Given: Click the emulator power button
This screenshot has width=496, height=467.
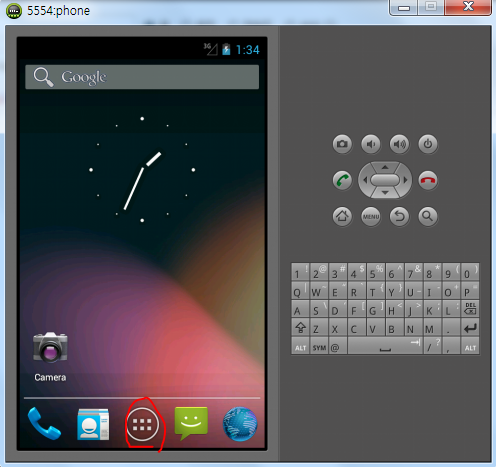Looking at the screenshot, I should point(428,144).
